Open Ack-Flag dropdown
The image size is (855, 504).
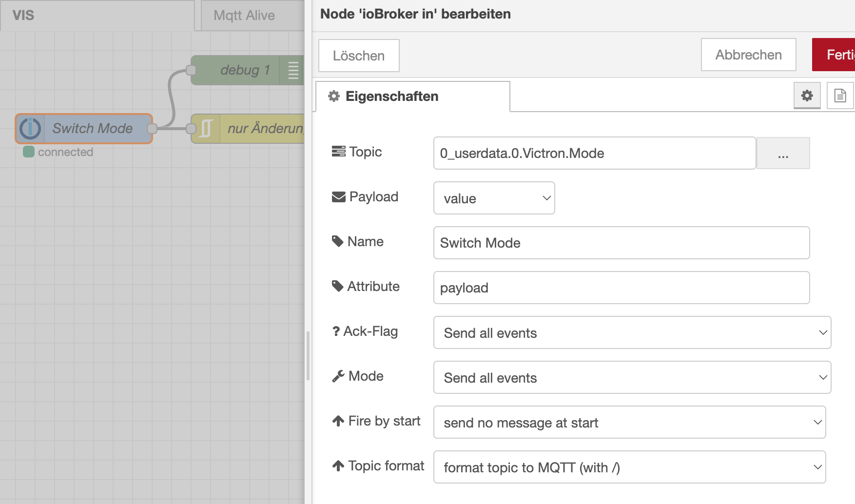pyautogui.click(x=632, y=332)
